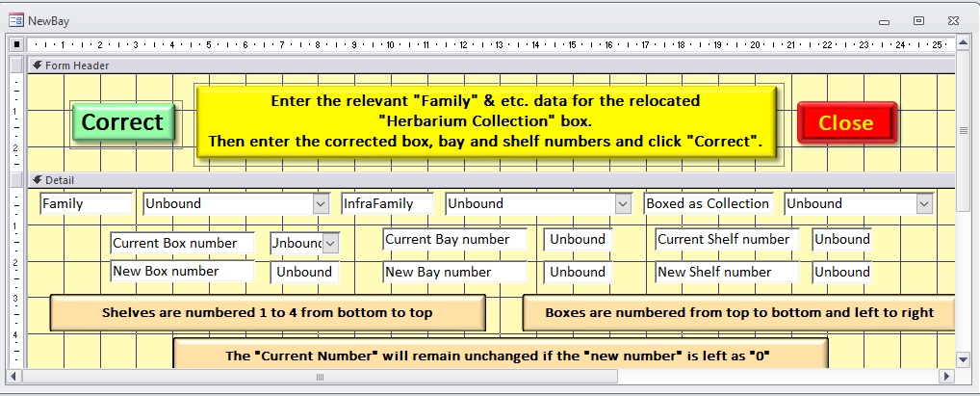Open the Current Box number dropdown arrow
This screenshot has width=980, height=396.
coord(330,244)
